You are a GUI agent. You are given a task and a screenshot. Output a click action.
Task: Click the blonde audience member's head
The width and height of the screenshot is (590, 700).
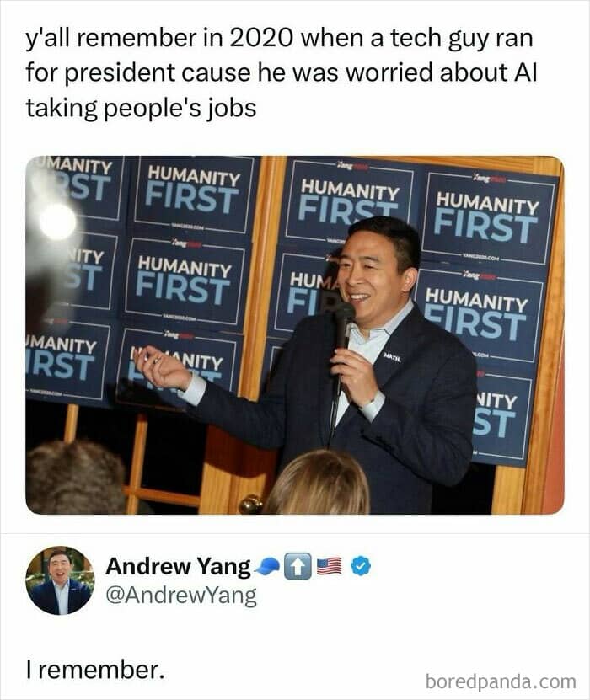tap(318, 482)
